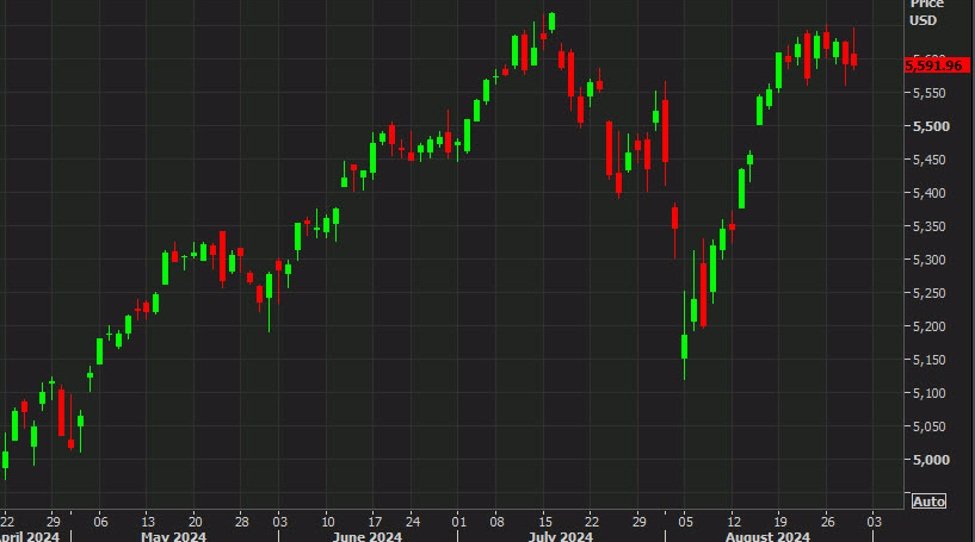Click the May 2024 month label

174,537
